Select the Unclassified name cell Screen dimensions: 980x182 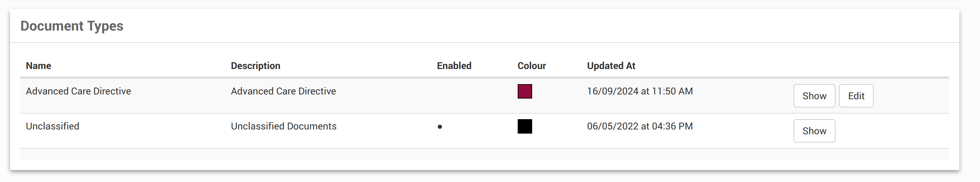tap(53, 126)
